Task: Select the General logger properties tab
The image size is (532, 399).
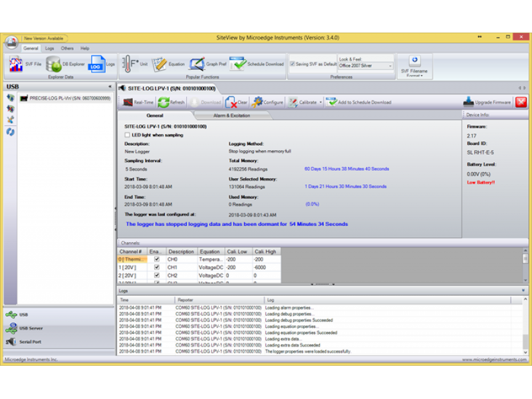Action: [155, 115]
